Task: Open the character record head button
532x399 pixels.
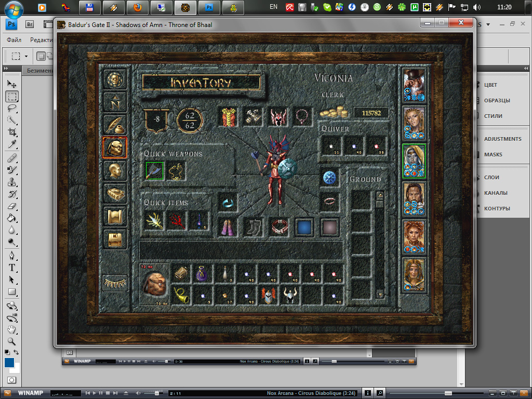Action: pyautogui.click(x=115, y=170)
